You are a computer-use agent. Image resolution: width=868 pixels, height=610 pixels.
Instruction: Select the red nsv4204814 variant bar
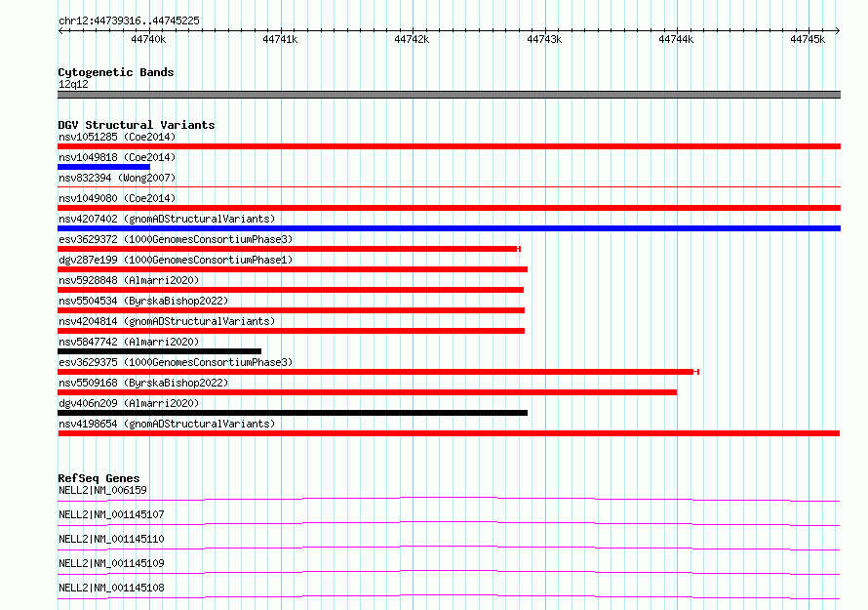coord(292,331)
